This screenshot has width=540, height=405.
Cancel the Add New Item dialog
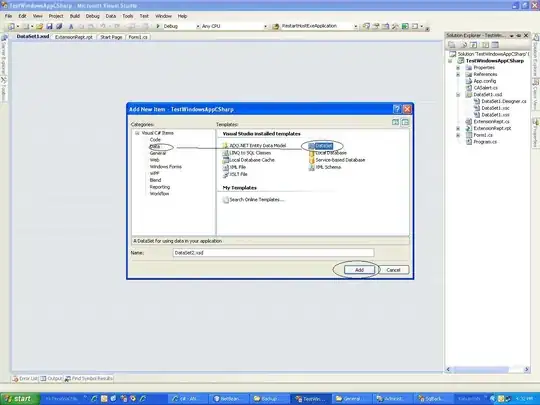pos(393,270)
